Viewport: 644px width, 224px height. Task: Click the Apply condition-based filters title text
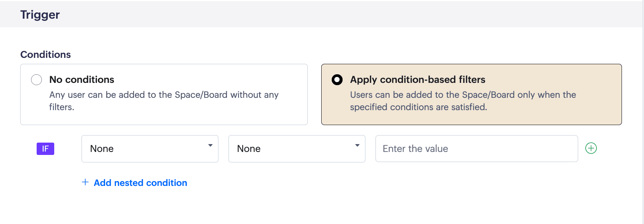coord(417,80)
